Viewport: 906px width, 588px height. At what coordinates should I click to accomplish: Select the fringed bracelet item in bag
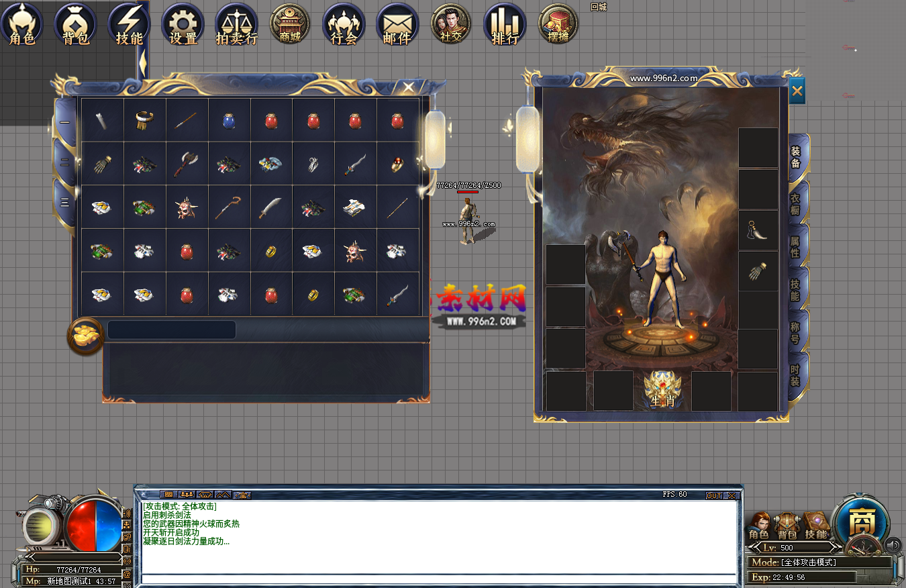click(x=144, y=121)
